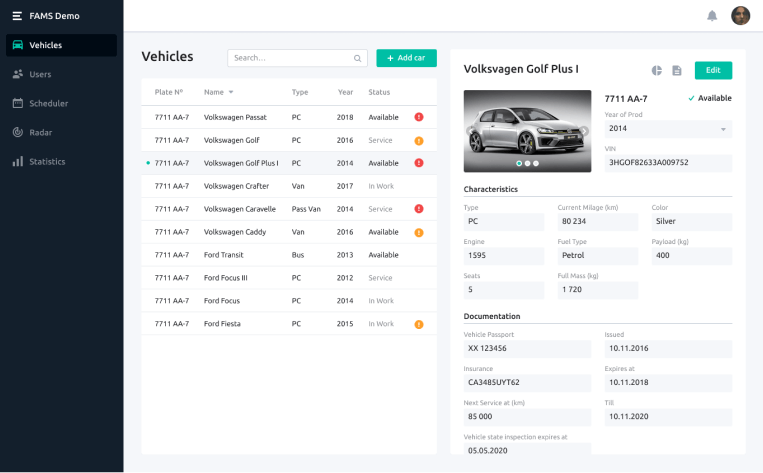Screen dimensions: 763x473
Task: Click the Expires at date 10.11.2018
Action: [668, 382]
